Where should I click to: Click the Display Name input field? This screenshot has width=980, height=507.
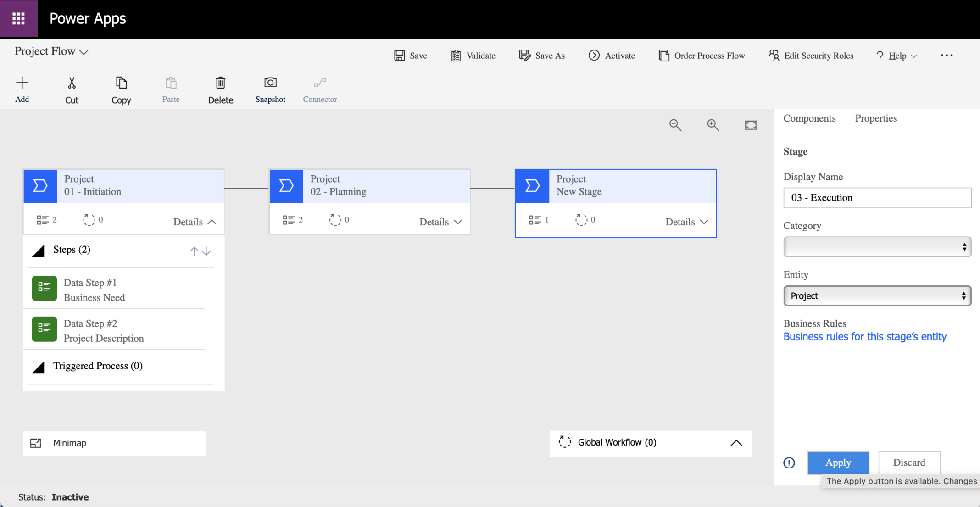[x=877, y=198]
